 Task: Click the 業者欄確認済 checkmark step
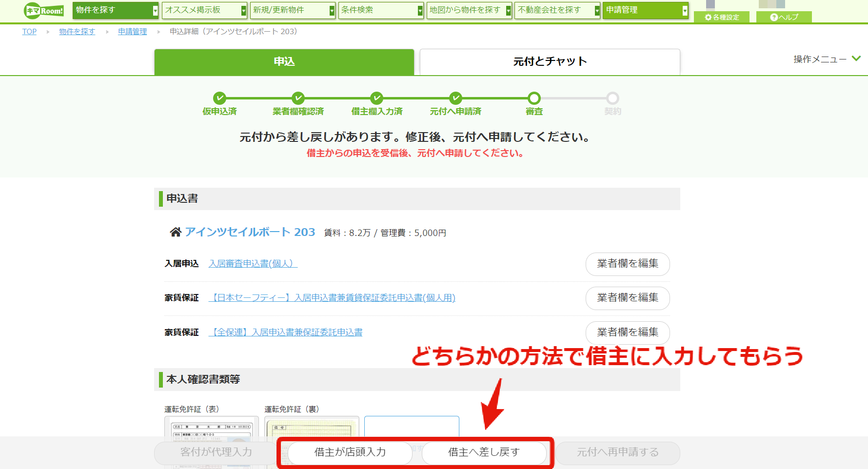click(298, 98)
